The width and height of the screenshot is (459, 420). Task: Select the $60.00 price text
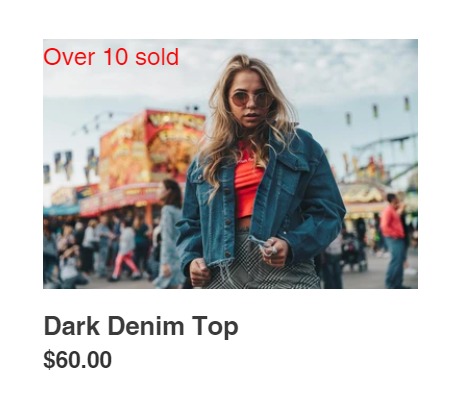[x=77, y=360]
